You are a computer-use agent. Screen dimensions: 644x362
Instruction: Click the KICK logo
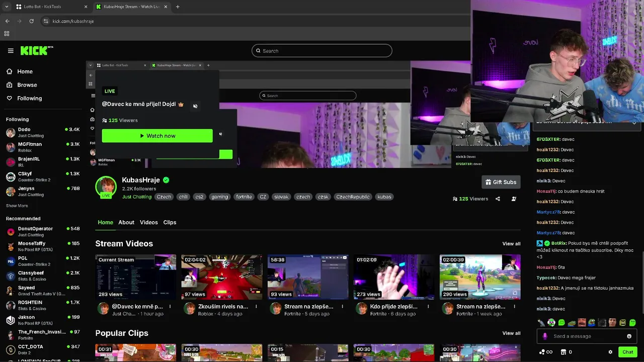point(36,50)
